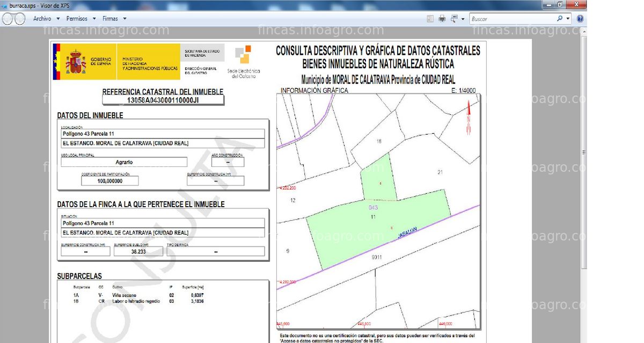The height and width of the screenshot is (343, 644).
Task: Click subparcela row 1B Labor o labradío regadío
Action: [138, 301]
